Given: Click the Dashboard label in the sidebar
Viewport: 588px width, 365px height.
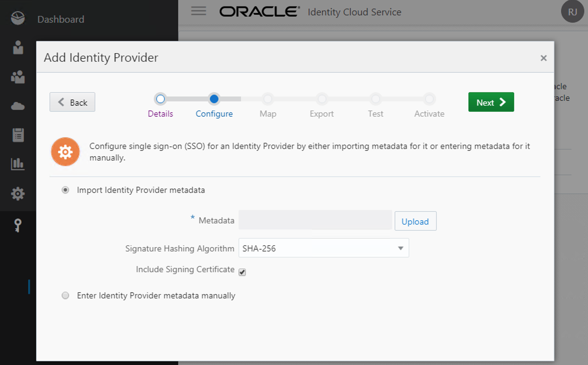Looking at the screenshot, I should (x=61, y=19).
